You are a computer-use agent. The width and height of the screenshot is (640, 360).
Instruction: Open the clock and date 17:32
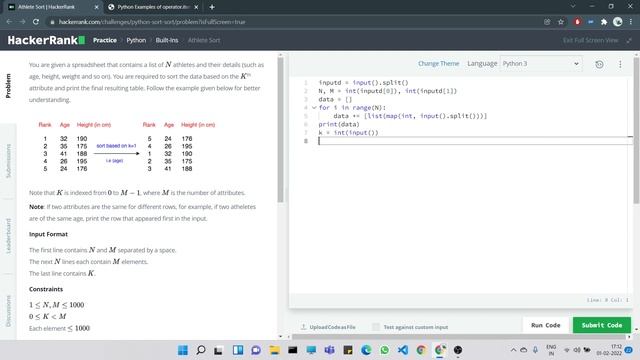pos(609,350)
